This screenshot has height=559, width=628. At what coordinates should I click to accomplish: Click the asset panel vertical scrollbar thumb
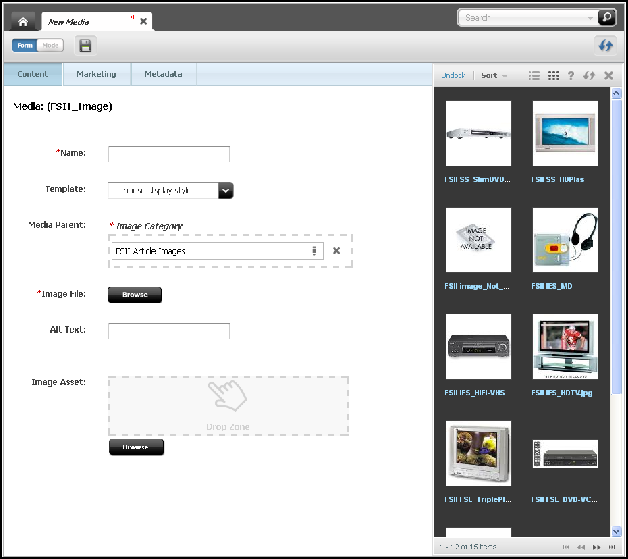point(616,247)
